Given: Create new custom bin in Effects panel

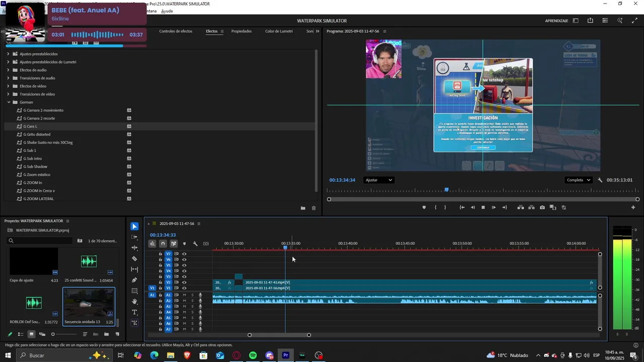Looking at the screenshot, I should [303, 208].
